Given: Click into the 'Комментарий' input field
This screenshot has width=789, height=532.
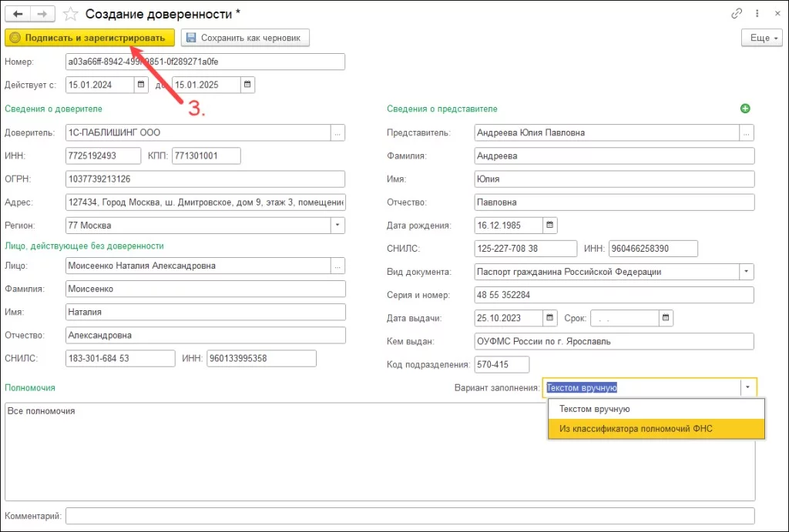Looking at the screenshot, I should coord(409,515).
